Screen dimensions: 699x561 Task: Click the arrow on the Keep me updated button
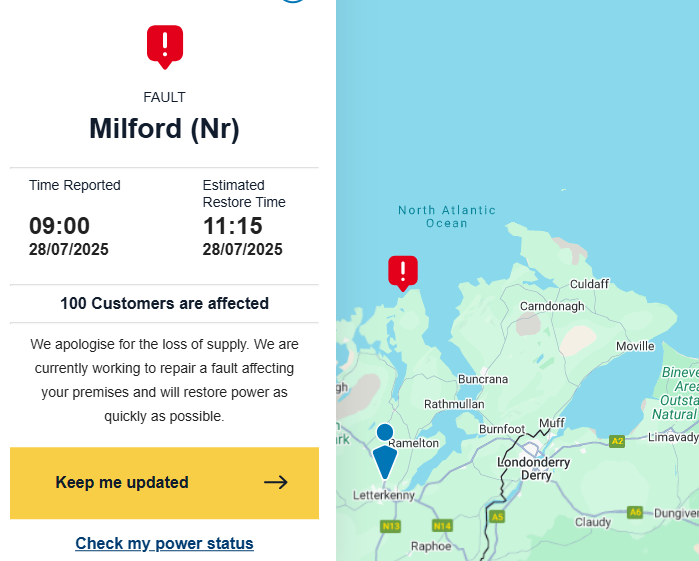pyautogui.click(x=276, y=482)
